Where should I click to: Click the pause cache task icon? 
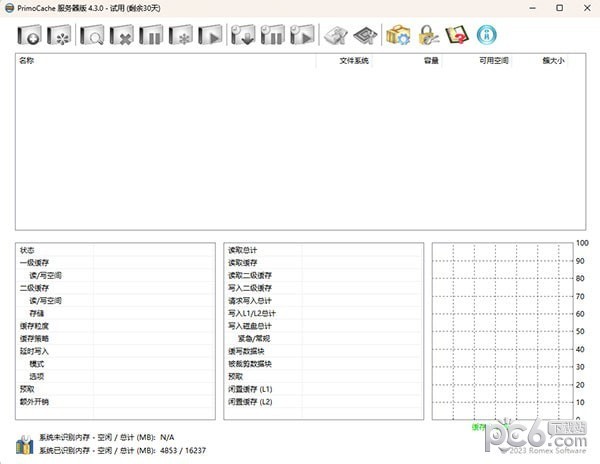pyautogui.click(x=151, y=35)
